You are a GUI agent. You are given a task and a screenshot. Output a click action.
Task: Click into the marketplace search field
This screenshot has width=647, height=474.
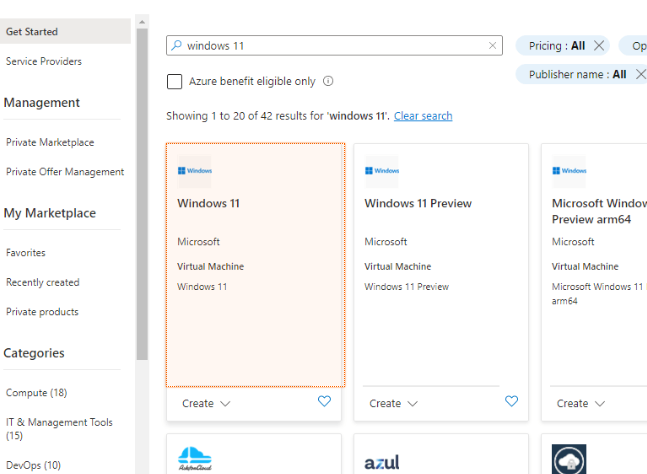[335, 46]
